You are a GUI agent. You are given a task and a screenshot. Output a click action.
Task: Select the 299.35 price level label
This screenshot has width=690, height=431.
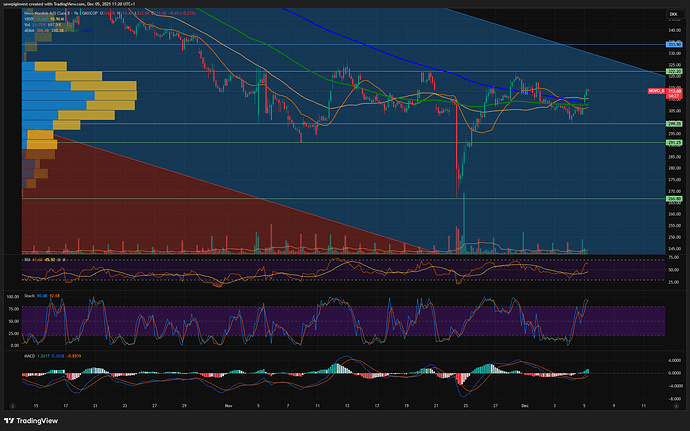(x=675, y=124)
